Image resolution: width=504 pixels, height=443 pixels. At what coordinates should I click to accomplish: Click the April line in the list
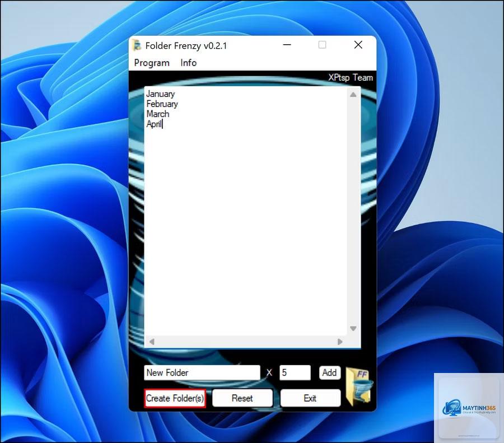click(154, 124)
